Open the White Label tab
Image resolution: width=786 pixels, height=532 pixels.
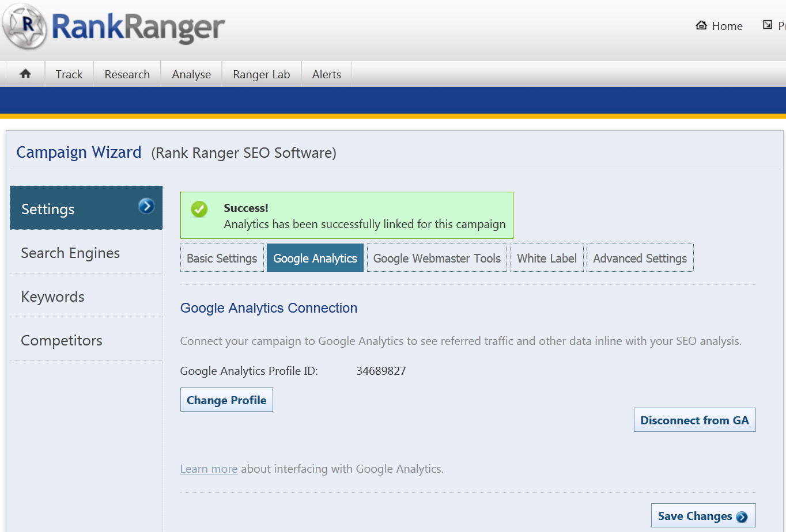[x=546, y=259]
